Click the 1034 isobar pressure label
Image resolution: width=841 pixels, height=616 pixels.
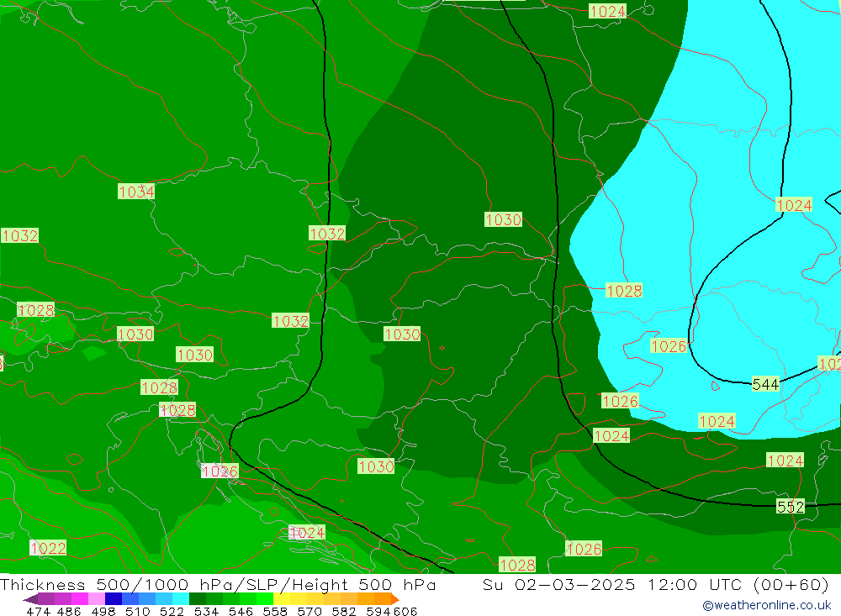pyautogui.click(x=136, y=192)
